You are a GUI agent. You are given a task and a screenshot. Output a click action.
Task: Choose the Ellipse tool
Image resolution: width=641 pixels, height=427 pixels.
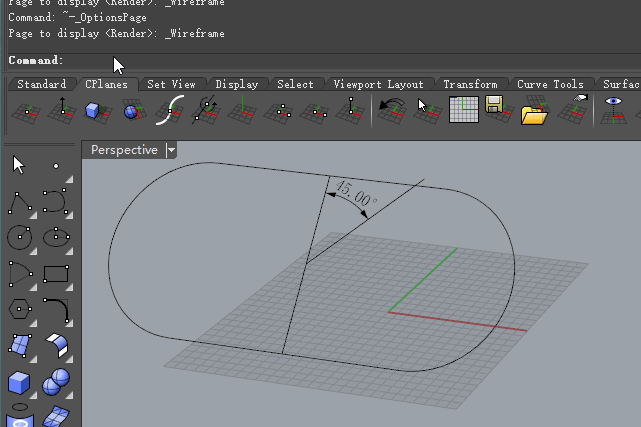pos(56,238)
